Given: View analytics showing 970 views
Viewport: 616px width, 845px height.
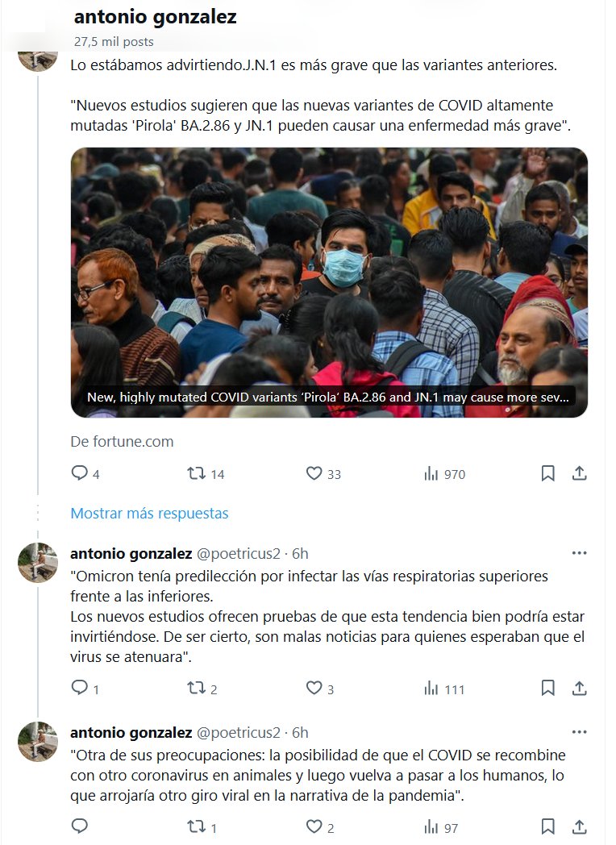Looking at the screenshot, I should pyautogui.click(x=444, y=474).
